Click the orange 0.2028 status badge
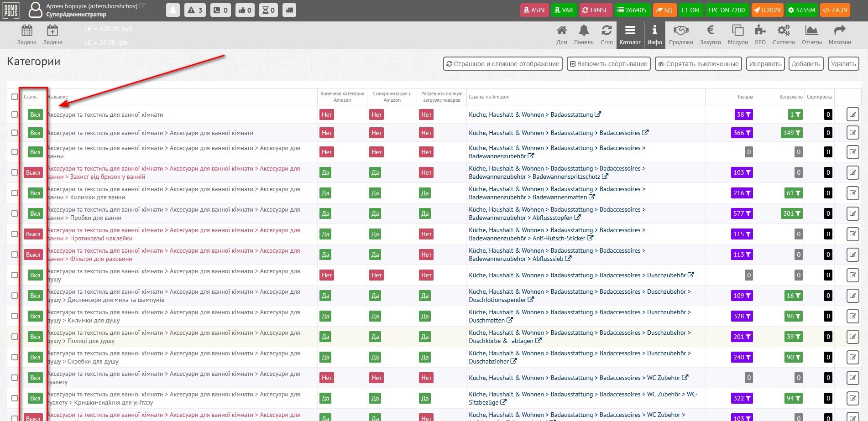Viewport: 868px width, 421px height. (x=767, y=10)
